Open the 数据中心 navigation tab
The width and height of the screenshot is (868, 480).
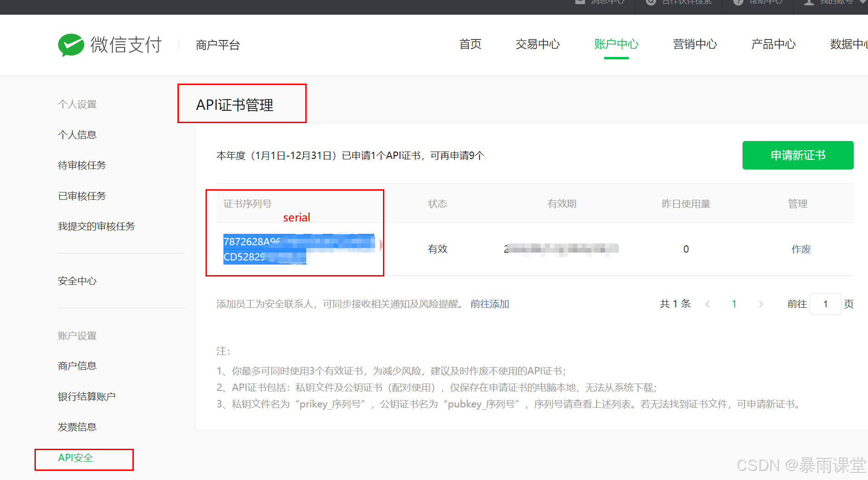849,44
